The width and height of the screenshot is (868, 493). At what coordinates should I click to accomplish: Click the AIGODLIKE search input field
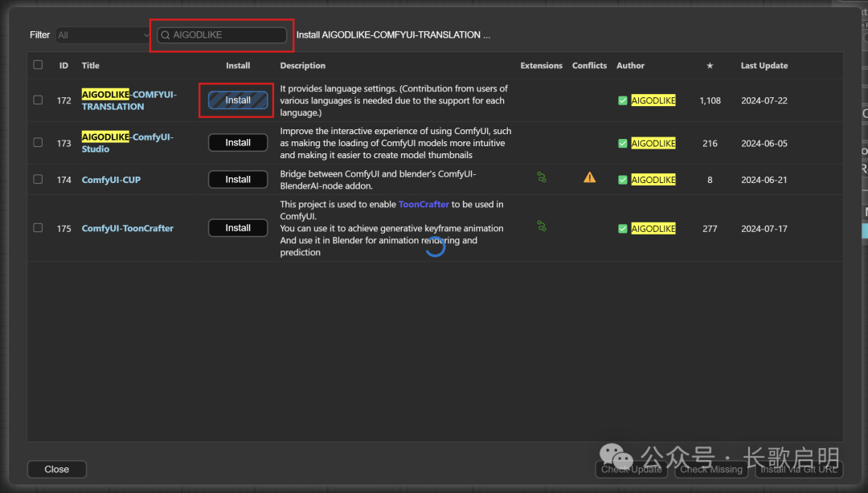[x=222, y=35]
